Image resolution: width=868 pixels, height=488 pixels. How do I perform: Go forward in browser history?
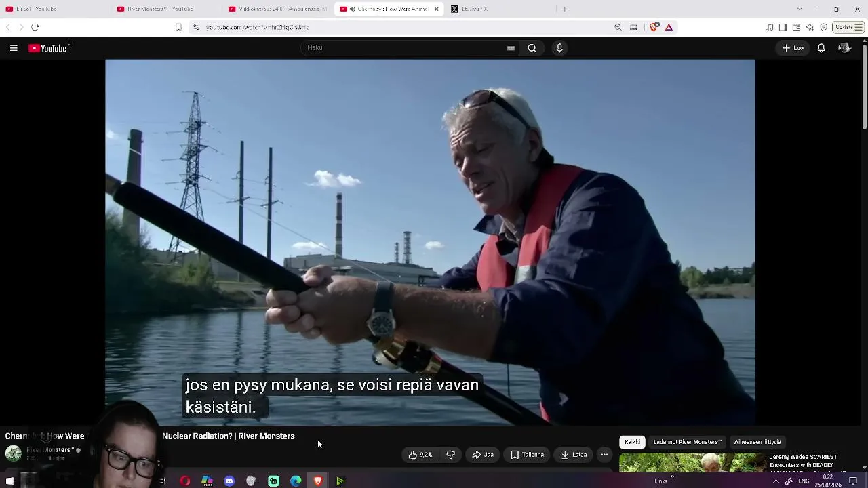tap(21, 27)
